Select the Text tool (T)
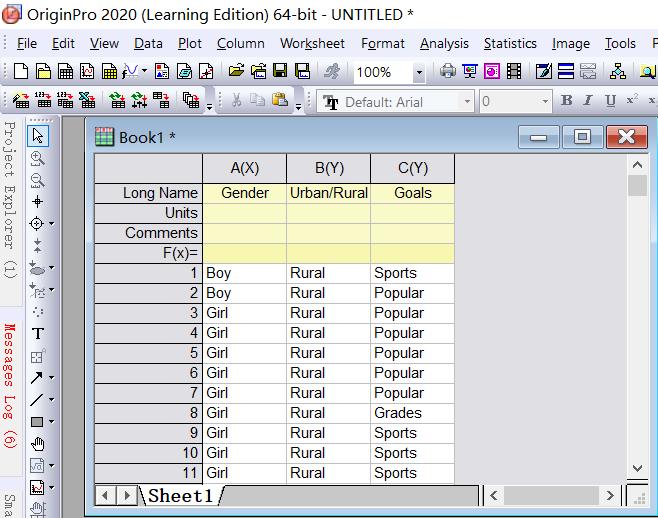Screen dimensions: 658x518 (x=38, y=334)
